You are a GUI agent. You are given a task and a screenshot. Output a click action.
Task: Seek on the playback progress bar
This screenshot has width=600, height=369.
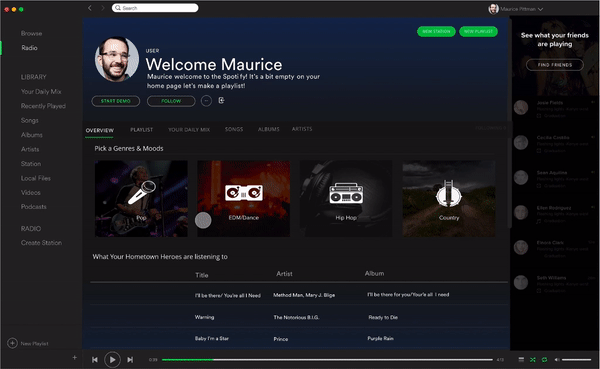pos(327,360)
